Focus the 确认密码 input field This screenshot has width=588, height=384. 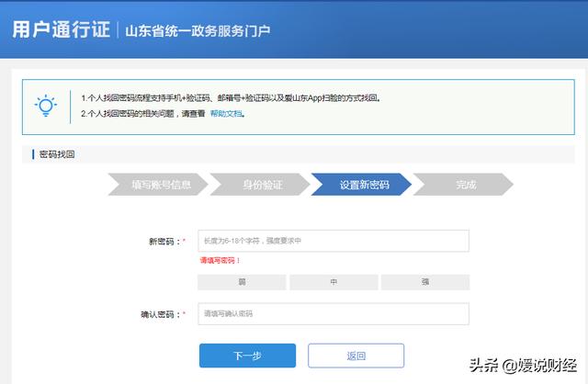(x=334, y=314)
